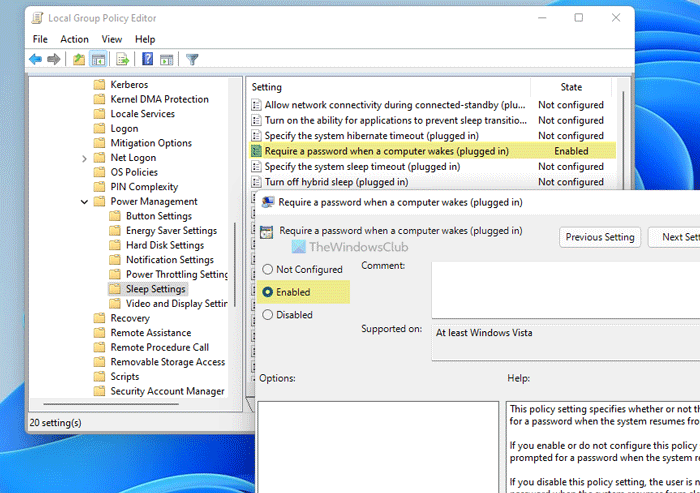This screenshot has width=700, height=493.
Task: Click the Previous Setting button
Action: 600,237
